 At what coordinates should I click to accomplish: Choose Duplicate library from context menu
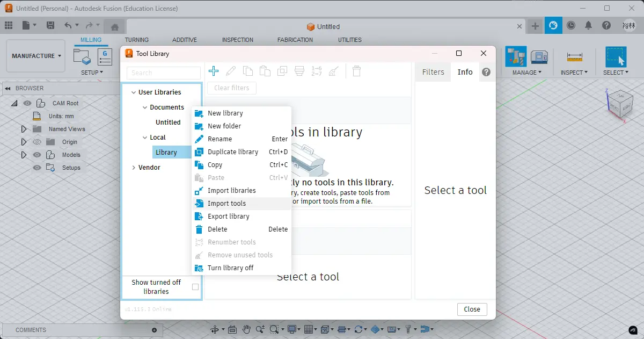(241, 152)
